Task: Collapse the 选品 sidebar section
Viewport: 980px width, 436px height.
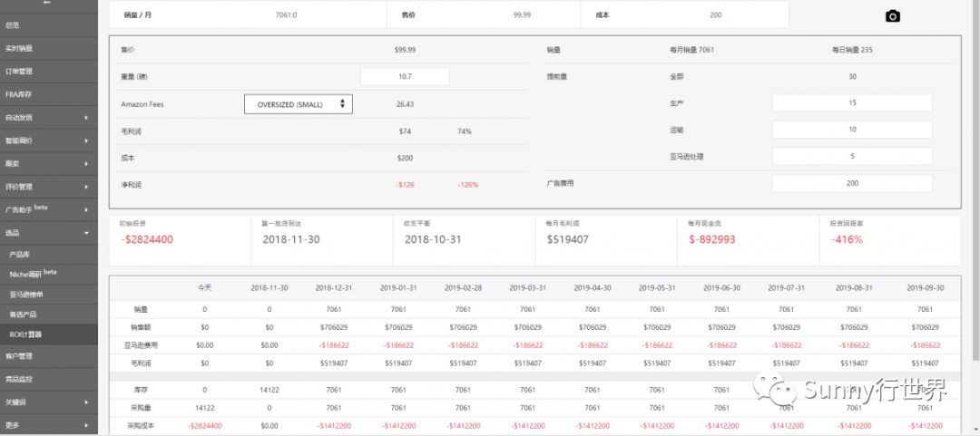Action: pyautogui.click(x=86, y=233)
